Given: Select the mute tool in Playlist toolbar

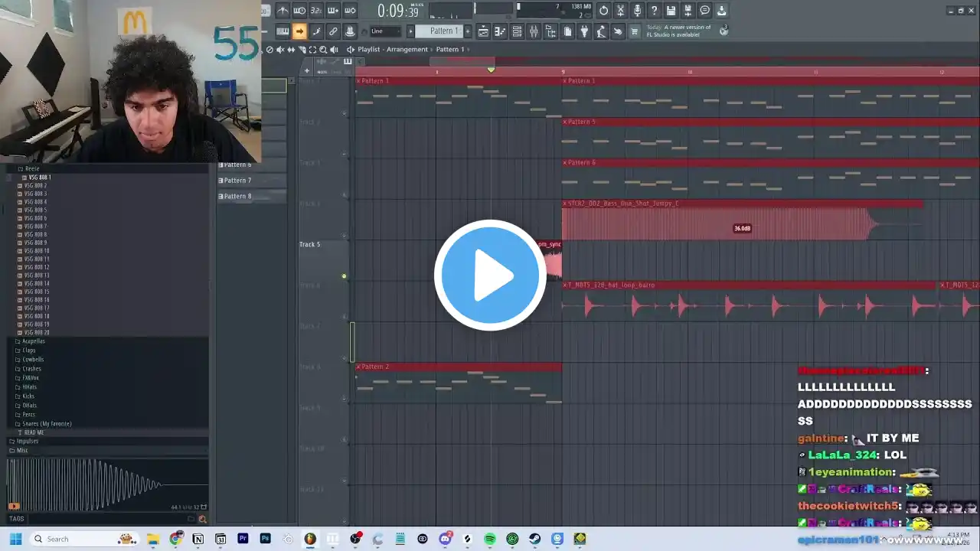Looking at the screenshot, I should 280,50.
